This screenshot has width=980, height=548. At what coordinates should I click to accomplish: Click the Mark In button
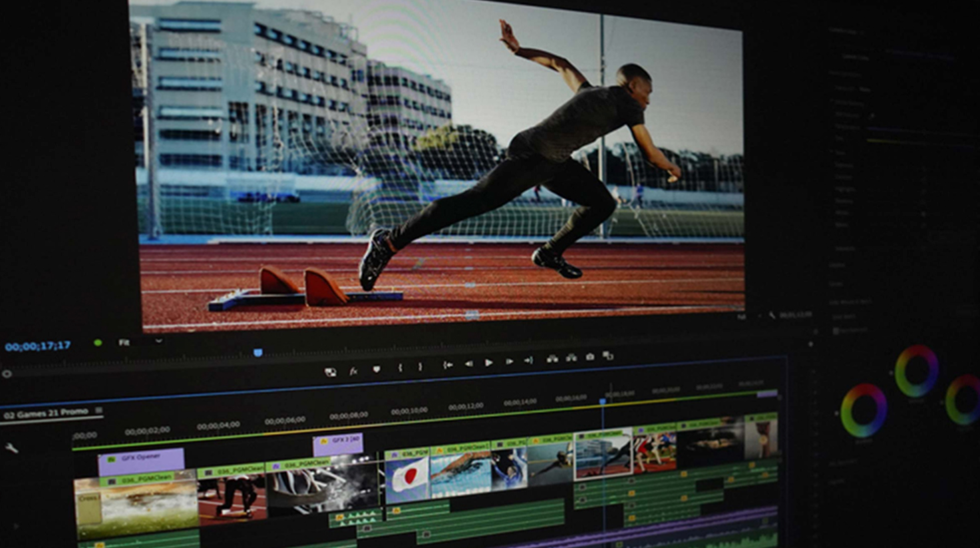(x=401, y=368)
